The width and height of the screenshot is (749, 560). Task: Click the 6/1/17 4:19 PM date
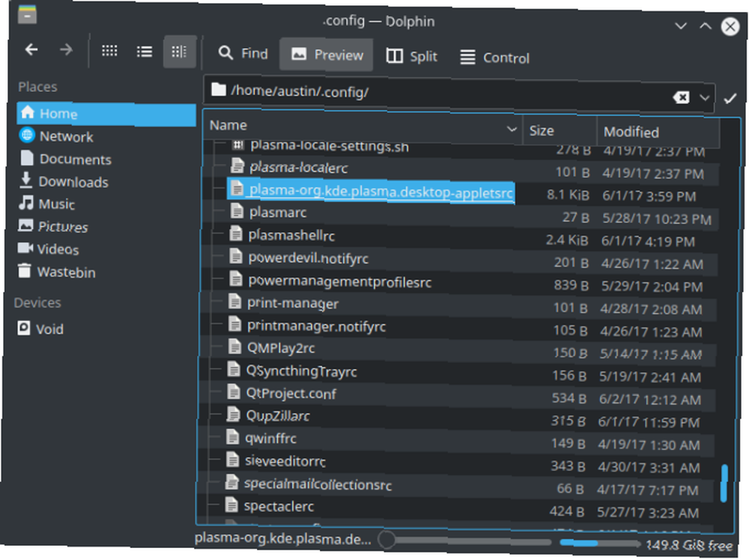pos(648,241)
